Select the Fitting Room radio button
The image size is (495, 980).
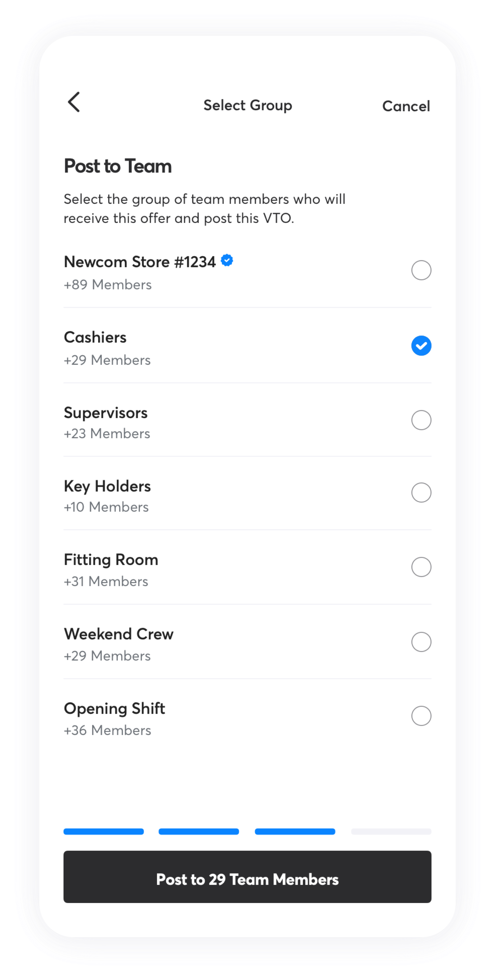click(x=421, y=567)
